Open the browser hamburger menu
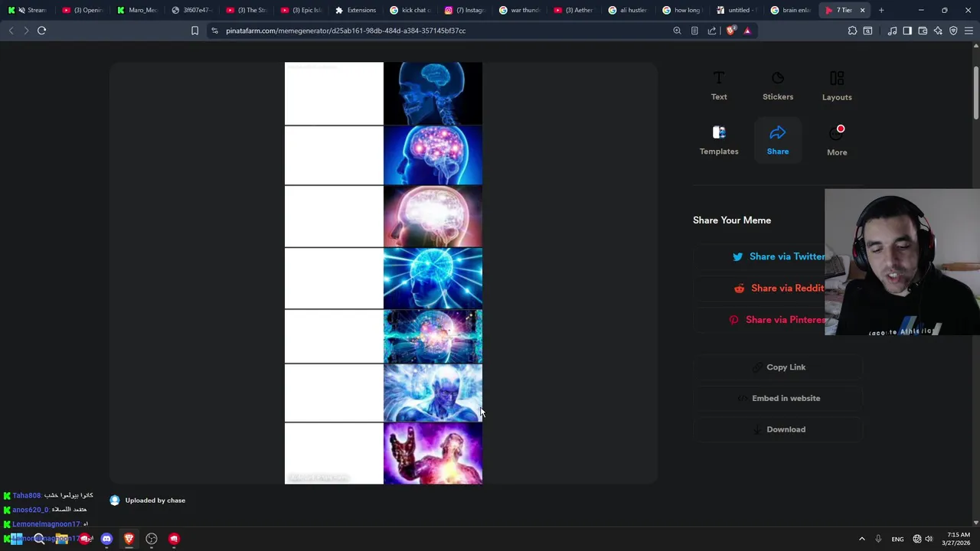Image resolution: width=980 pixels, height=551 pixels. 969,31
